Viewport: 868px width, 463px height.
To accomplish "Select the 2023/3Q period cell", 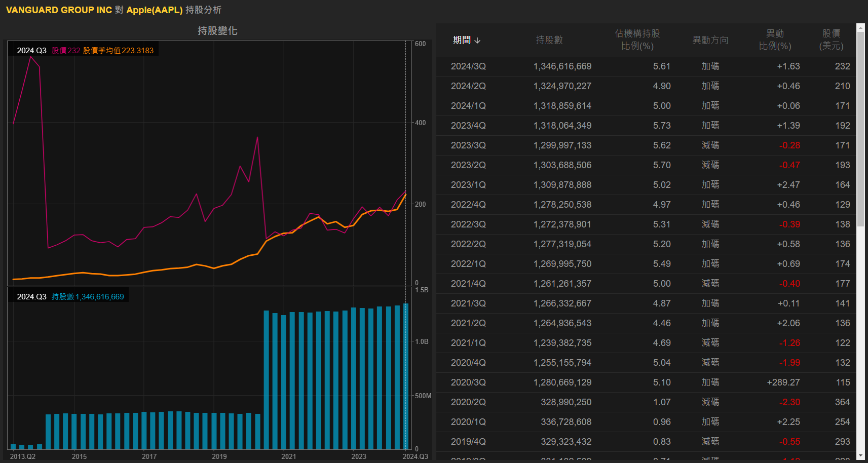I will 468,145.
